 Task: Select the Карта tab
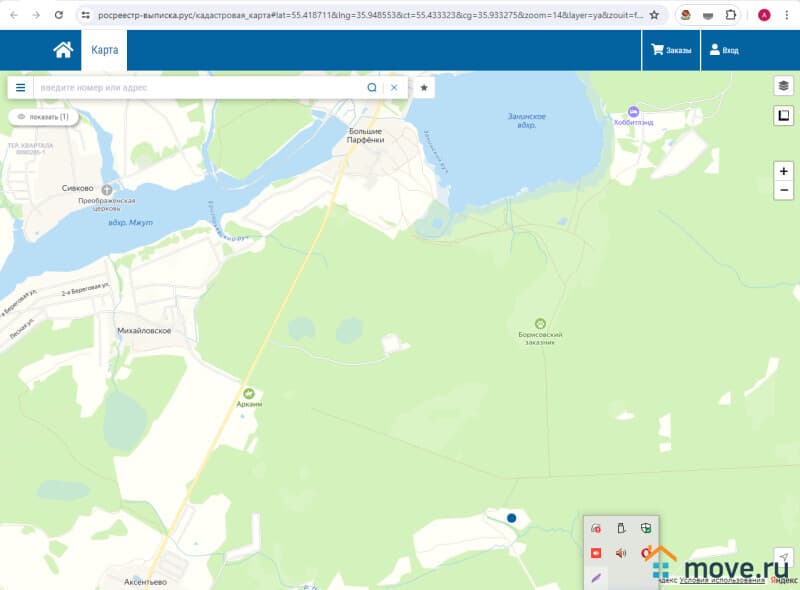(104, 50)
